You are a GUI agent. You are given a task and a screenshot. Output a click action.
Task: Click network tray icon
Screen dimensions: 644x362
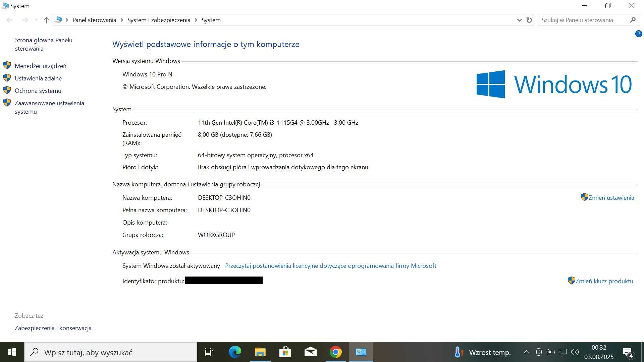(563, 352)
